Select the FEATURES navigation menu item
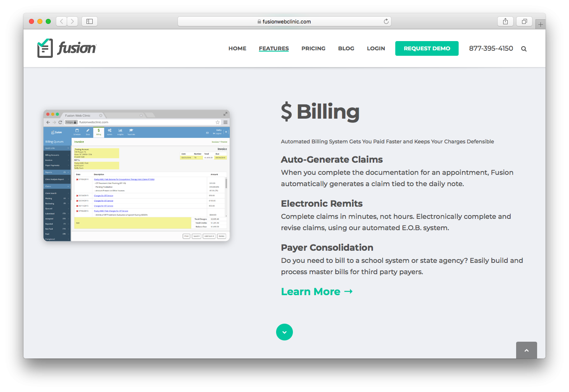569x392 pixels. tap(274, 48)
